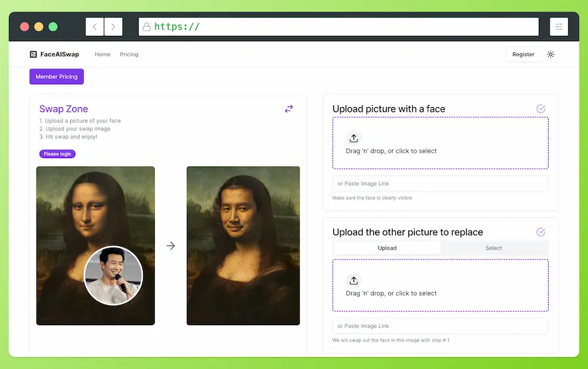Image resolution: width=588 pixels, height=369 pixels.
Task: Click the Member Pricing button
Action: tap(57, 76)
